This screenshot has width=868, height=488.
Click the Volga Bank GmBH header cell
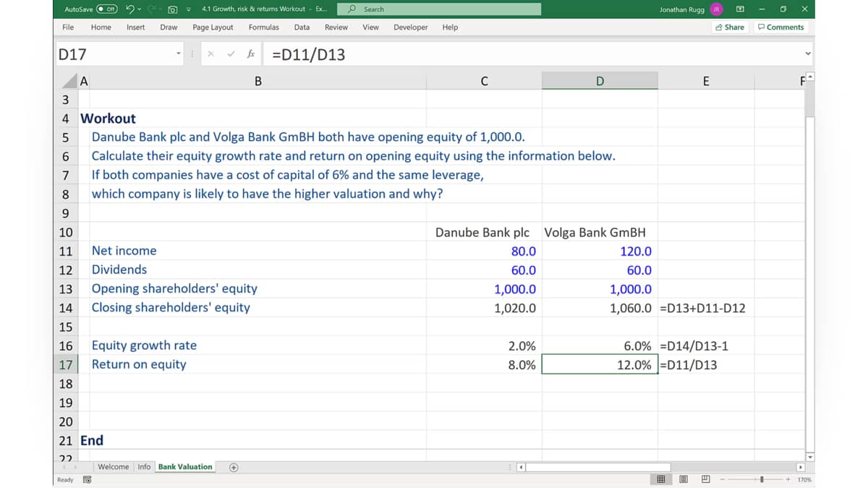600,232
